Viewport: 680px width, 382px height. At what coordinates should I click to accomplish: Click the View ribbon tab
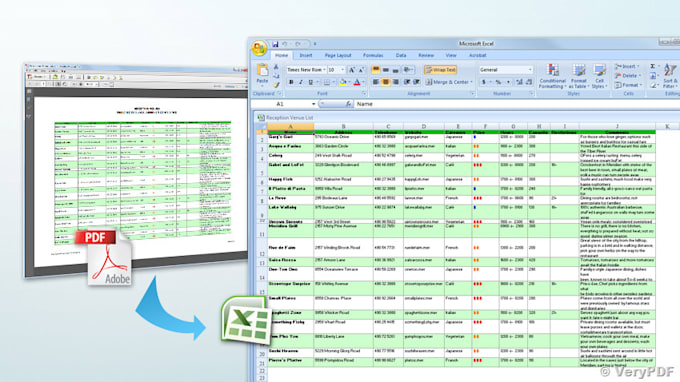tap(451, 56)
